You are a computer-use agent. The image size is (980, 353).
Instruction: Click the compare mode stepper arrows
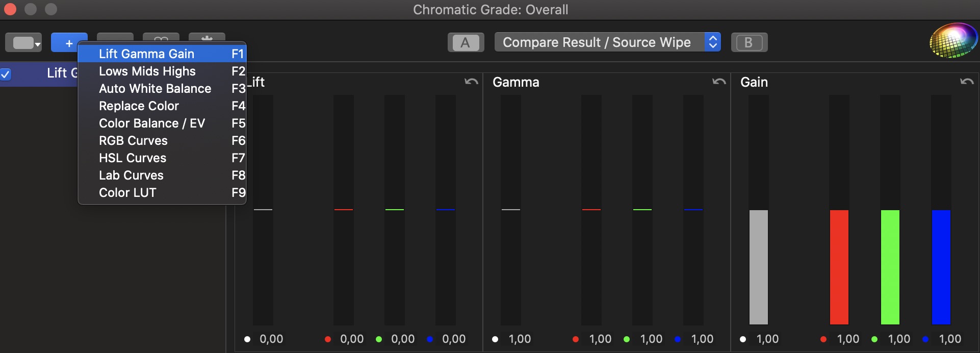coord(713,42)
